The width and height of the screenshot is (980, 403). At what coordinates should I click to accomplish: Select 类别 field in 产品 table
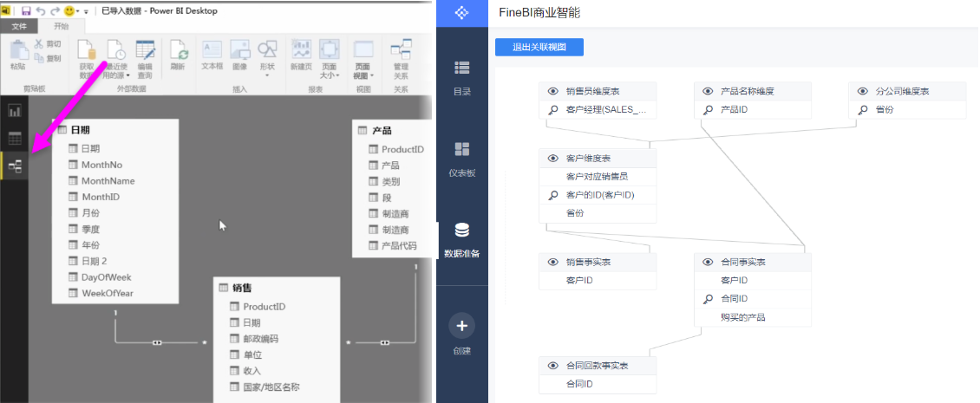[x=390, y=181]
